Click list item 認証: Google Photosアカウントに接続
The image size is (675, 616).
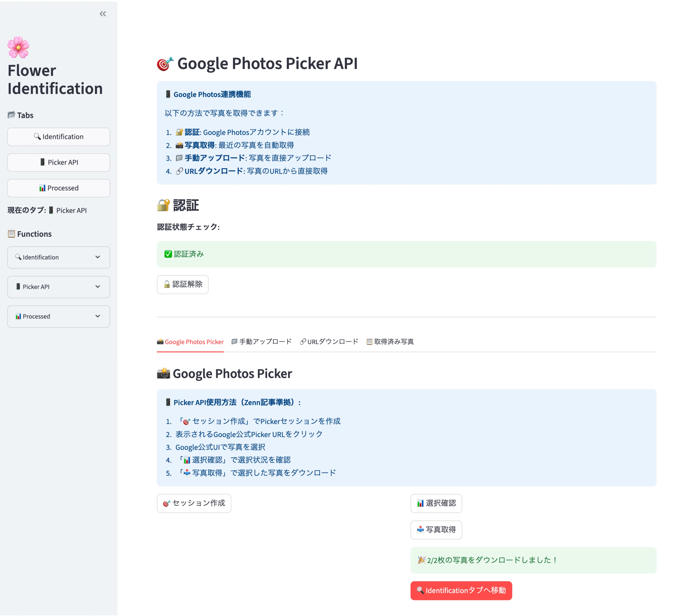tap(243, 132)
